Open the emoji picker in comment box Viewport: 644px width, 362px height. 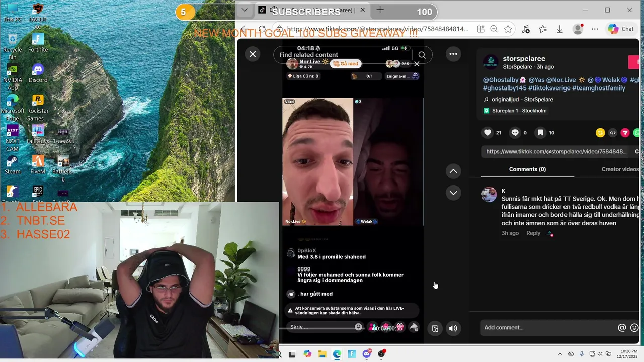tap(634, 328)
